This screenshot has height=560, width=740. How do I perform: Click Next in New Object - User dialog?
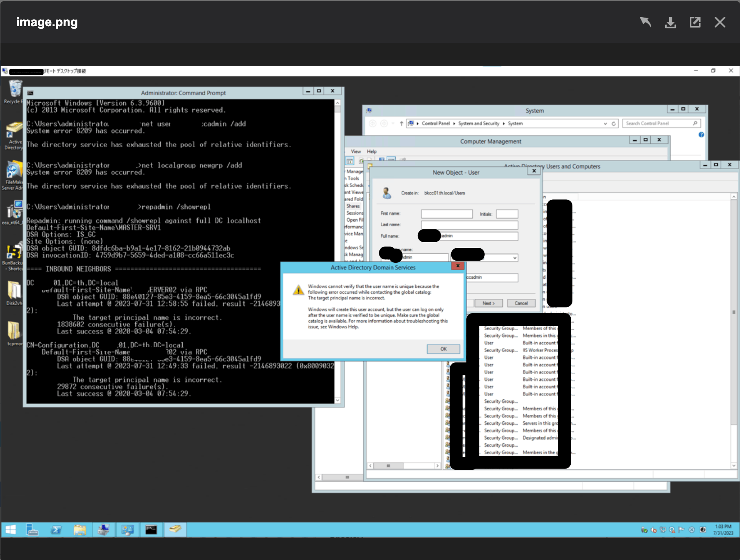click(489, 303)
